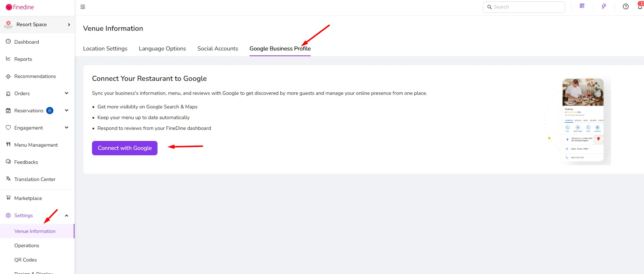The image size is (644, 274).
Task: Click the lightning bolt icon
Action: (x=604, y=6)
